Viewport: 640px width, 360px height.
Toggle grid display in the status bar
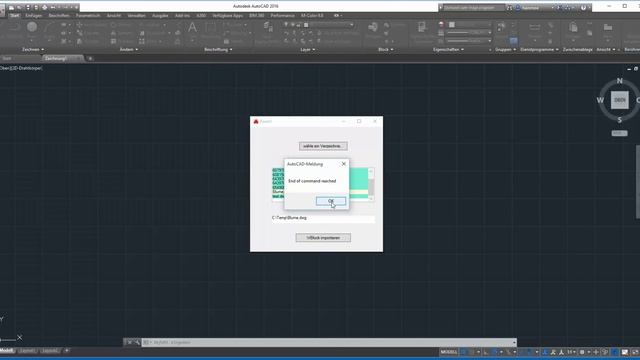click(464, 352)
